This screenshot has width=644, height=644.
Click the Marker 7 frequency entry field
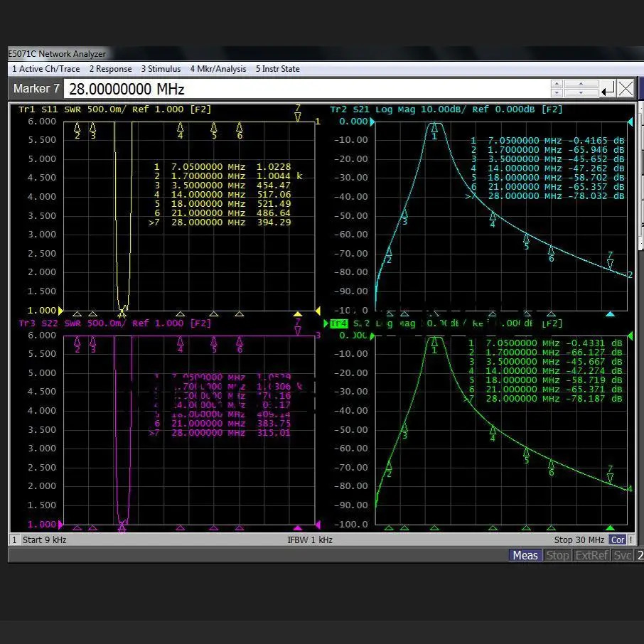coord(306,89)
